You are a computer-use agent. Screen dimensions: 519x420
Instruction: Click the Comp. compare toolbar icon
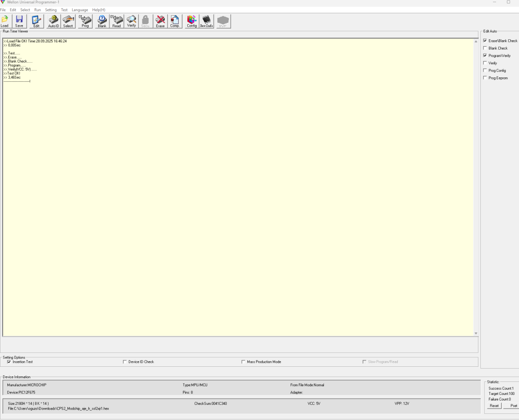[175, 21]
